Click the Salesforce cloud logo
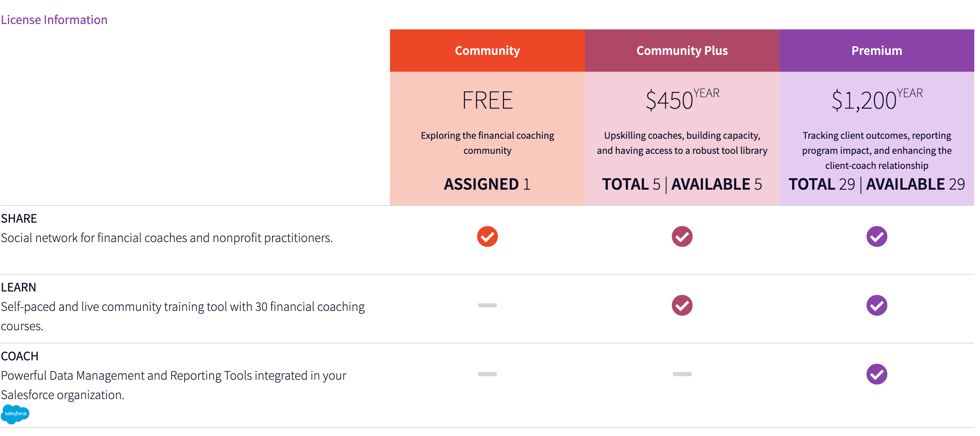Image resolution: width=980 pixels, height=436 pixels. tap(15, 413)
